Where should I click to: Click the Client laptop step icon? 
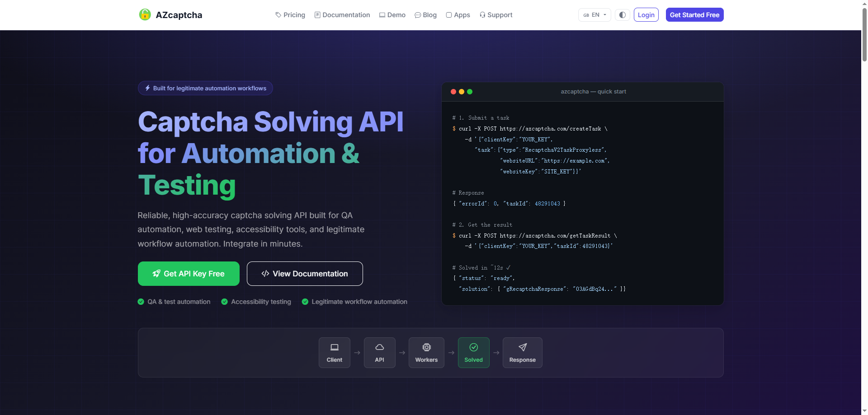[x=335, y=347]
